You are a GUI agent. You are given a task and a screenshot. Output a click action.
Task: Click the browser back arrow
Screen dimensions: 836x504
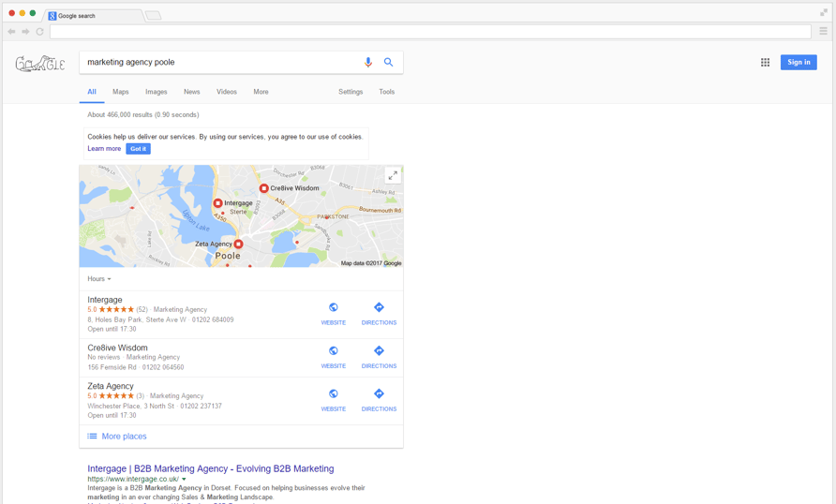coord(12,32)
